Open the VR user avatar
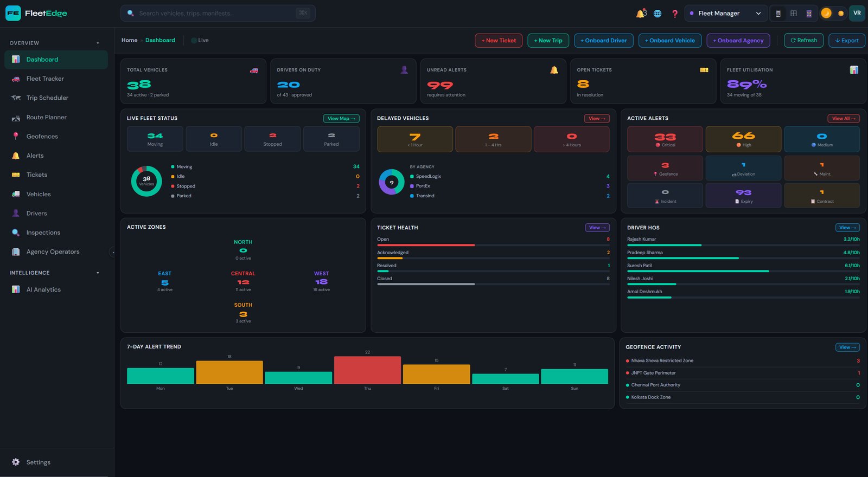868x477 pixels. (x=857, y=13)
